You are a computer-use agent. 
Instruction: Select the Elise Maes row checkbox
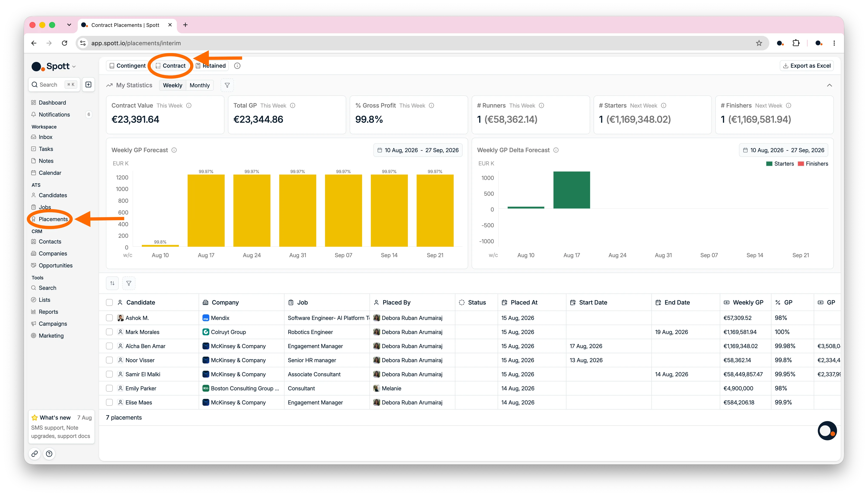(109, 402)
